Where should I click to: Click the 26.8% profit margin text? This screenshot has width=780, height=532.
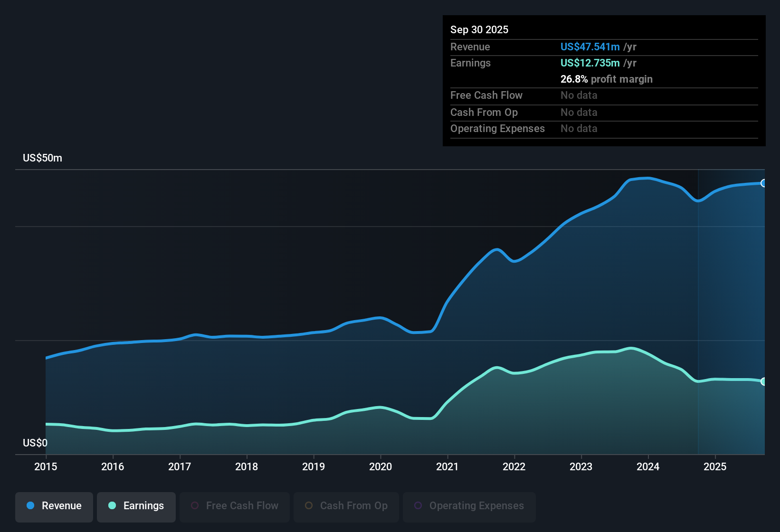(607, 79)
